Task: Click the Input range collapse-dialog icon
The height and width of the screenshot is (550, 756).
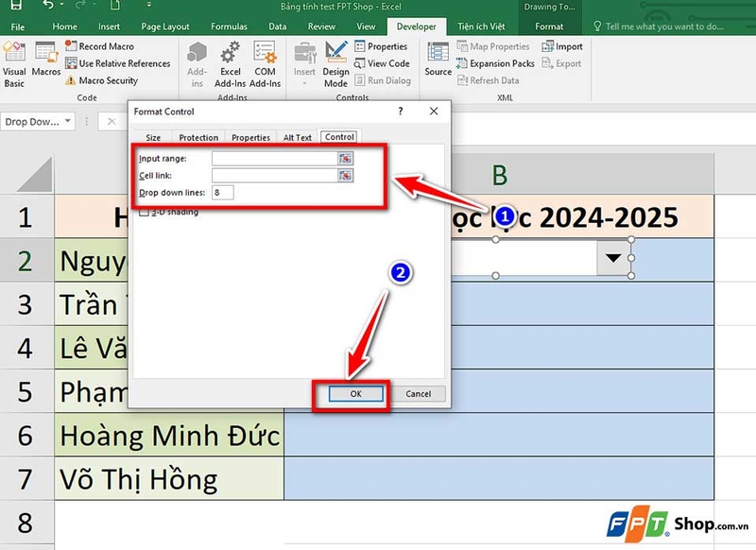Action: [346, 158]
